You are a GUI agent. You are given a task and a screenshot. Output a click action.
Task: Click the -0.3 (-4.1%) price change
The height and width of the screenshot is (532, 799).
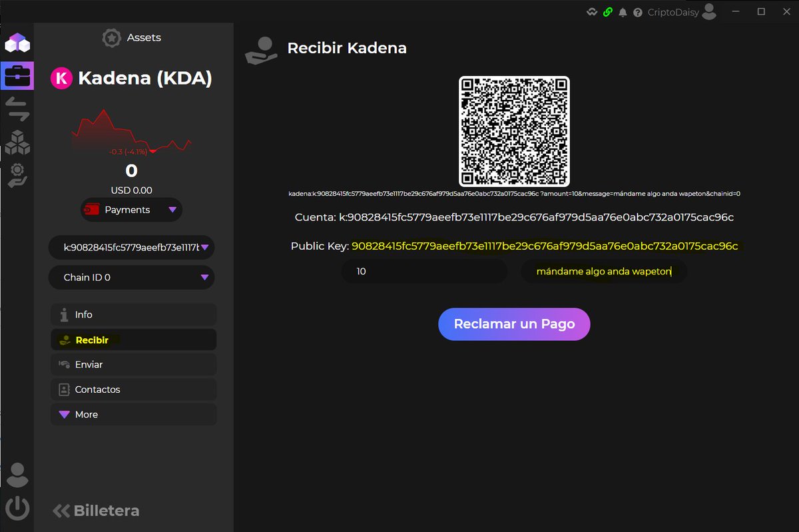pos(128,152)
